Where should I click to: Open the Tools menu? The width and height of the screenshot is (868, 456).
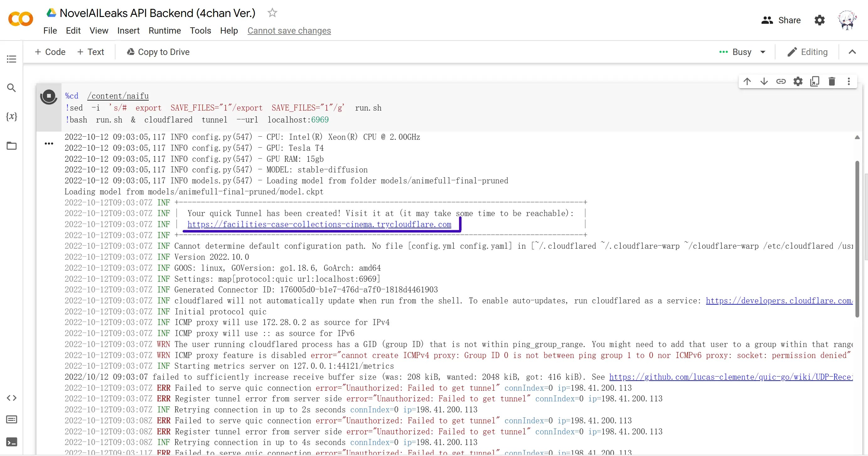pos(200,31)
